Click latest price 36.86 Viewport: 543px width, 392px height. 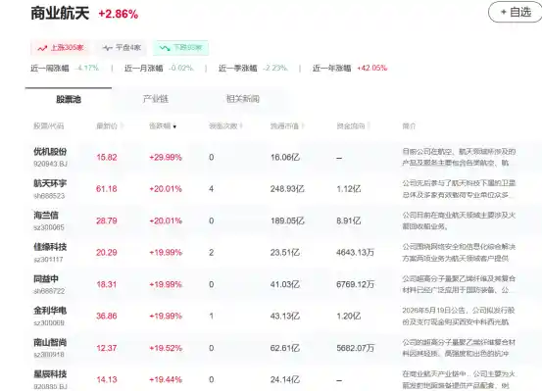tap(107, 317)
